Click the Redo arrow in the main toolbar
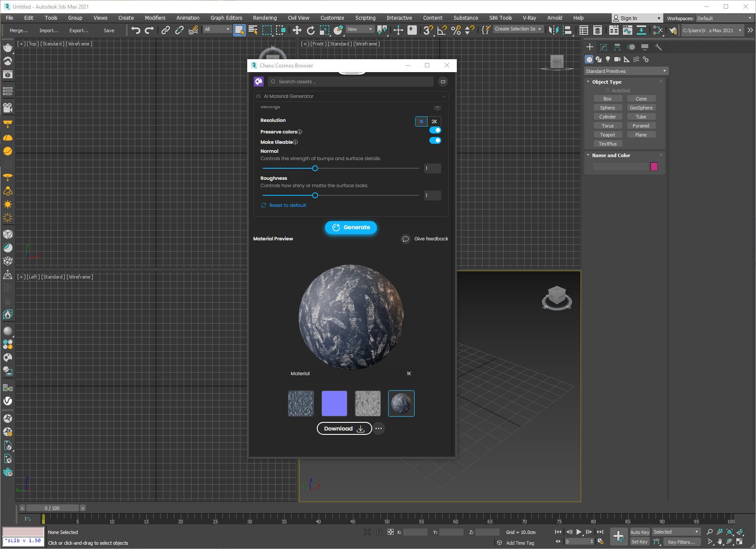Image resolution: width=756 pixels, height=549 pixels. [x=149, y=30]
